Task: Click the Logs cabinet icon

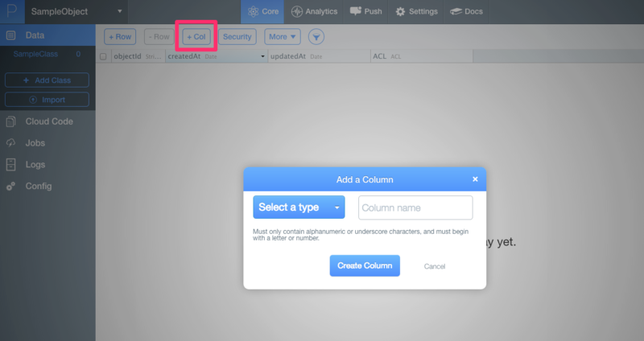Action: [11, 165]
